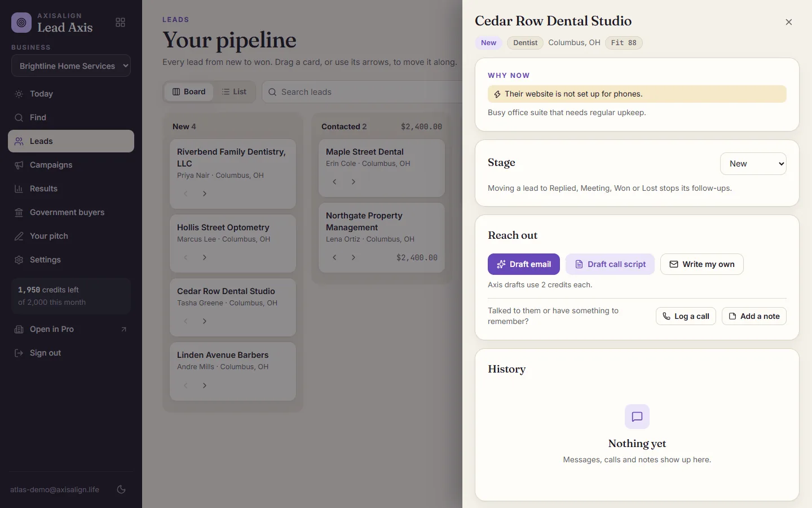Close the Cedar Row Dental Studio panel

[789, 22]
